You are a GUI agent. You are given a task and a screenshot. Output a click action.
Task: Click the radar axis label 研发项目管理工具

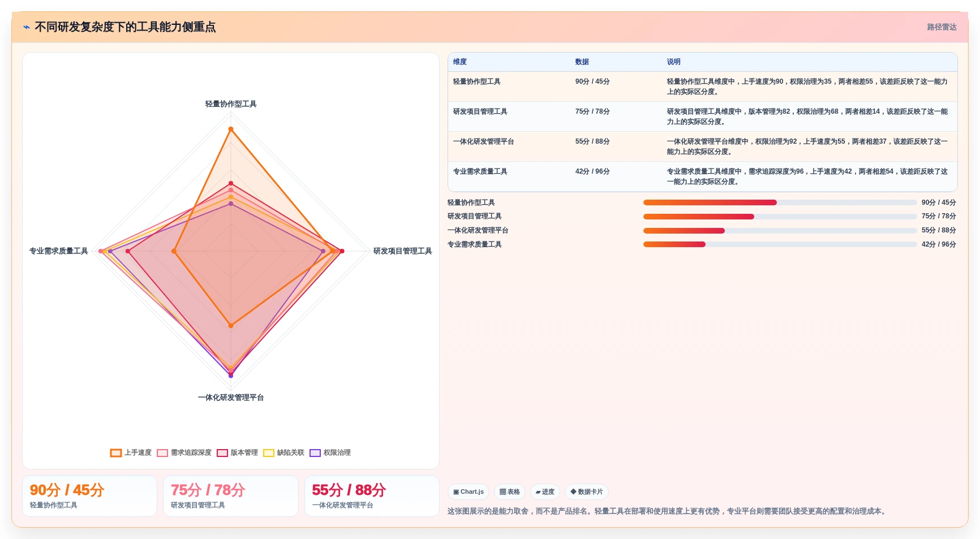click(x=402, y=251)
